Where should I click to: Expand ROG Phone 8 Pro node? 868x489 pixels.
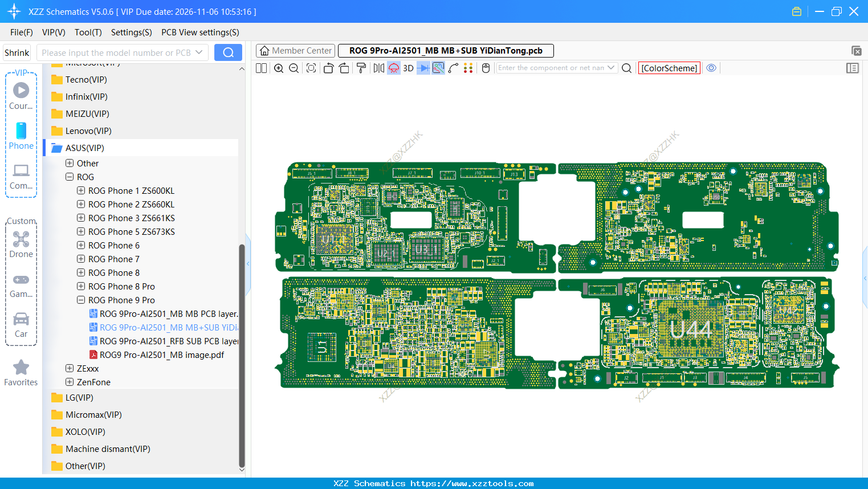click(81, 286)
